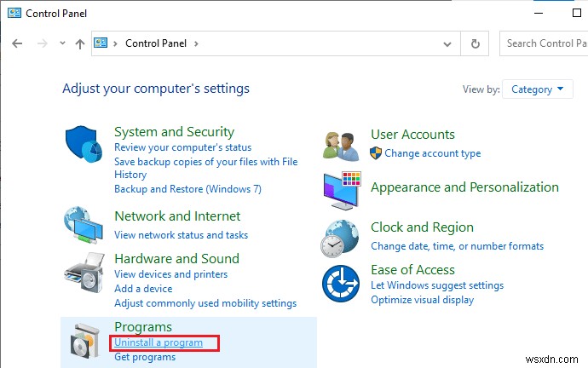Click the Search Control Panel field

542,43
